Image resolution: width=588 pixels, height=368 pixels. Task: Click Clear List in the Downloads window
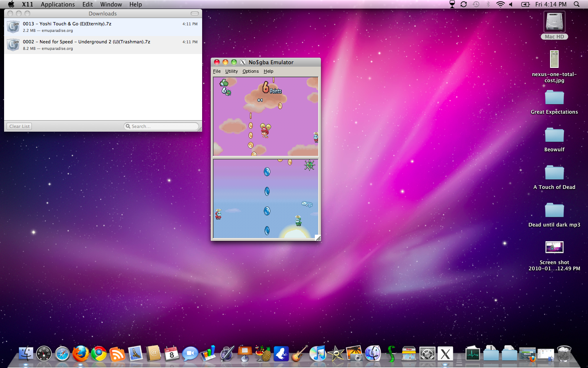click(19, 126)
